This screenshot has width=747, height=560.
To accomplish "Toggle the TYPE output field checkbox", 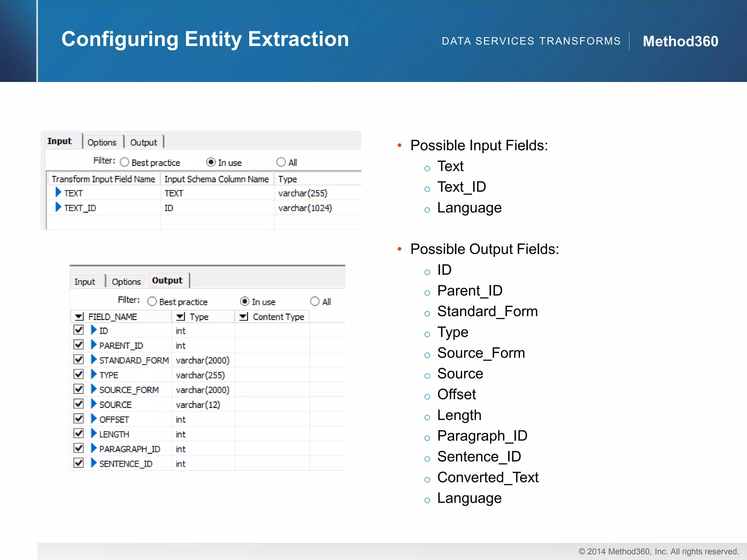I will [78, 374].
